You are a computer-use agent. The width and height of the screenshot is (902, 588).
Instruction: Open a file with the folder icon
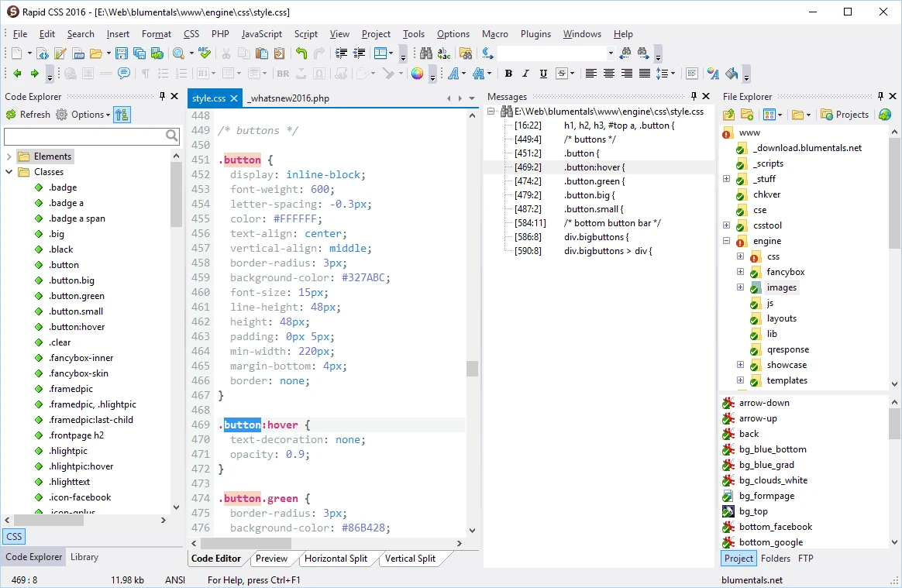click(x=96, y=53)
